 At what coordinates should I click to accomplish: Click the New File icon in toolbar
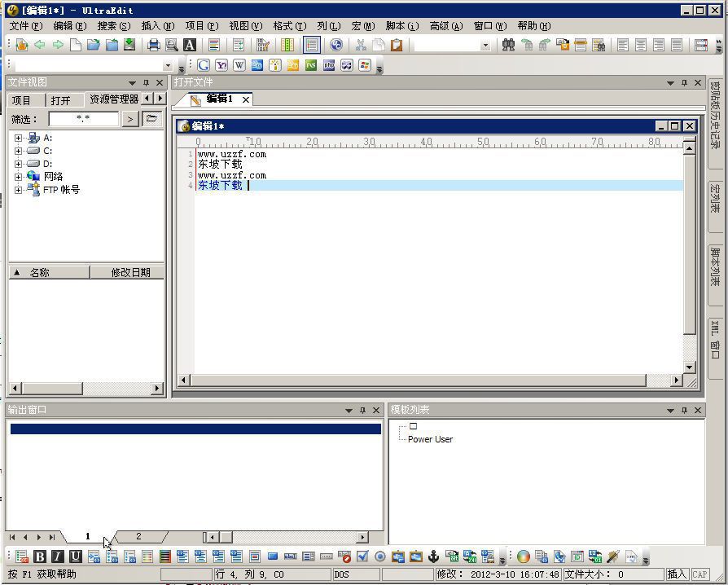(76, 45)
